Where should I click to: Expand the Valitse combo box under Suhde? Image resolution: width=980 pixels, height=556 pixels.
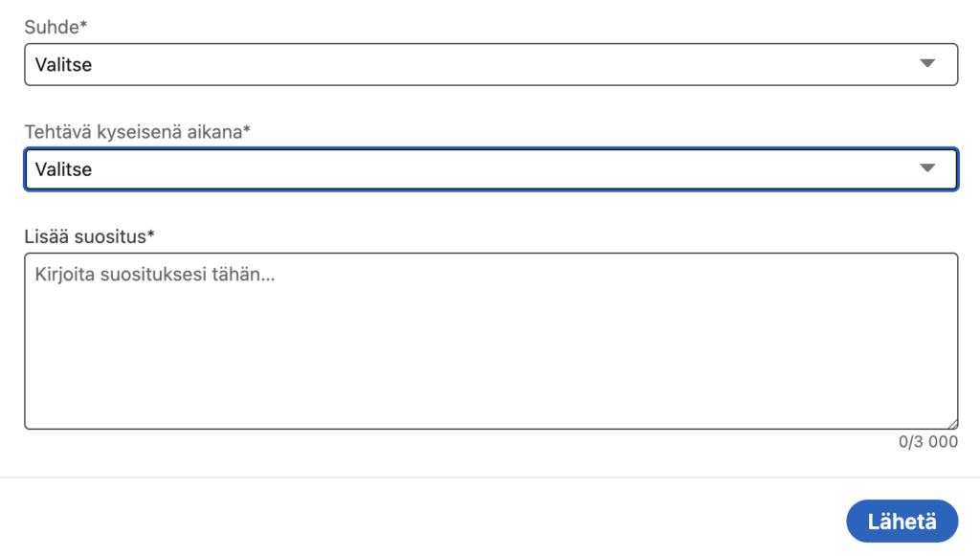(490, 63)
